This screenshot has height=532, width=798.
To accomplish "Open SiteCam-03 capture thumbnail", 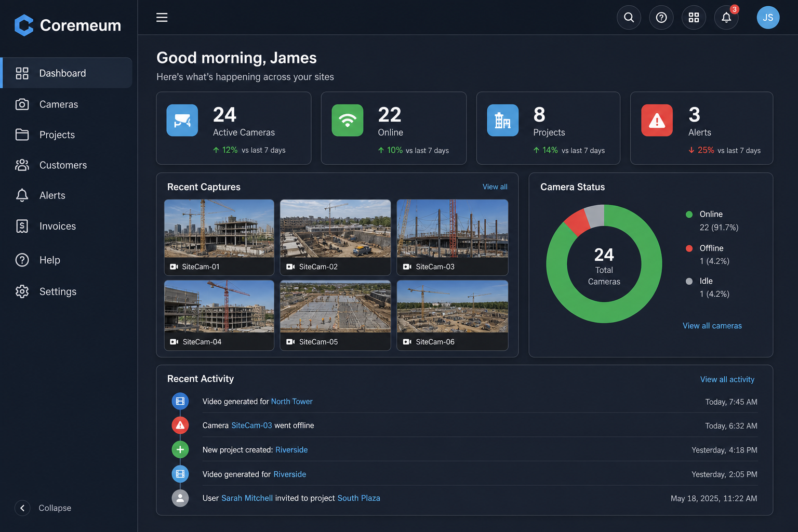I will tap(452, 237).
